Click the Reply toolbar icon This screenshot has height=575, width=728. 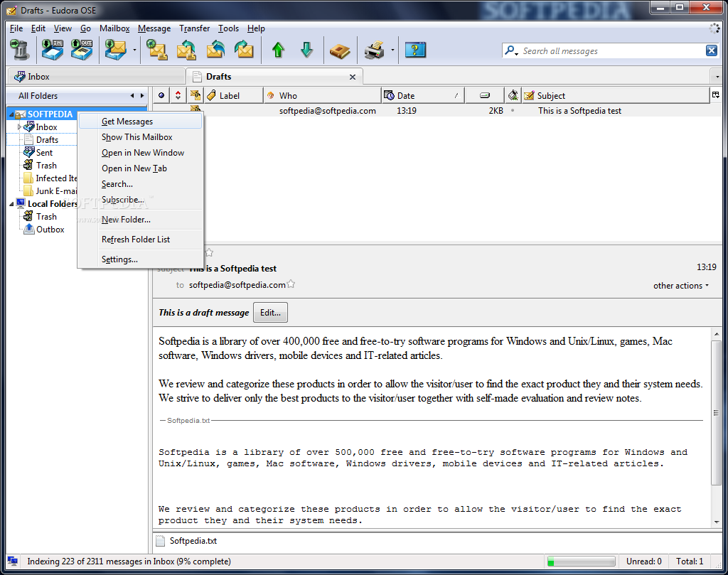pyautogui.click(x=157, y=50)
